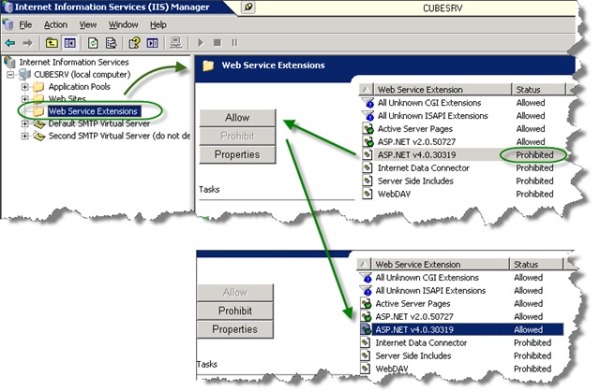Click the greyed Prohibit button in upper panel
The width and height of the screenshot is (600, 391).
pyautogui.click(x=237, y=136)
